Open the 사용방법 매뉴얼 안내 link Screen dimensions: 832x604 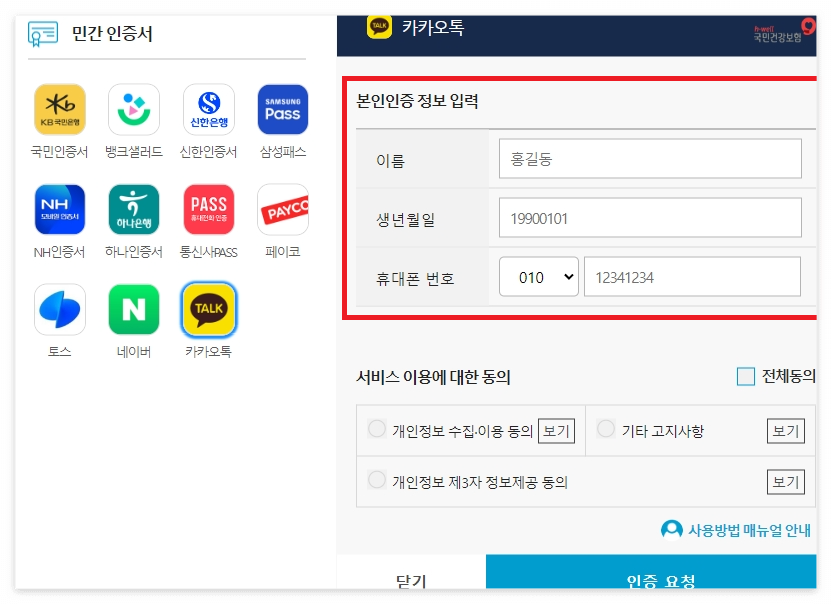pyautogui.click(x=749, y=530)
